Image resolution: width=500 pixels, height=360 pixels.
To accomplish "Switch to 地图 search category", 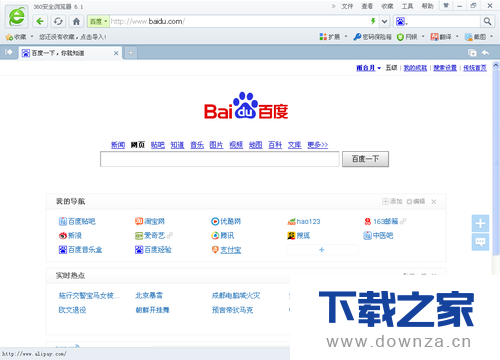I will click(x=256, y=145).
